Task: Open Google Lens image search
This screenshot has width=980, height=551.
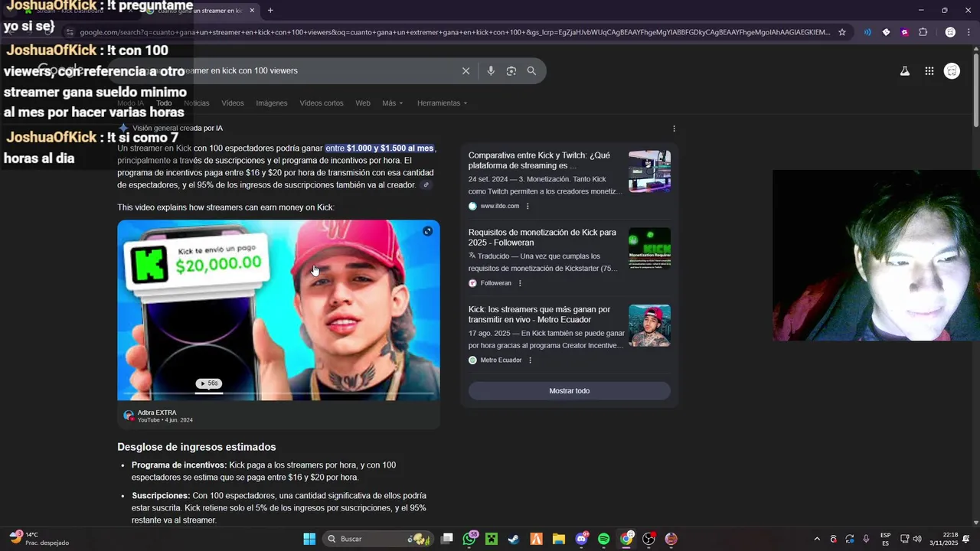Action: 511,70
